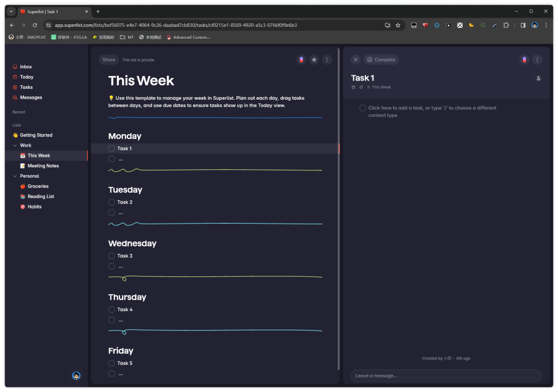Image resolution: width=558 pixels, height=392 pixels.
Task: Open the tab search dropdown arrow
Action: (x=11, y=12)
